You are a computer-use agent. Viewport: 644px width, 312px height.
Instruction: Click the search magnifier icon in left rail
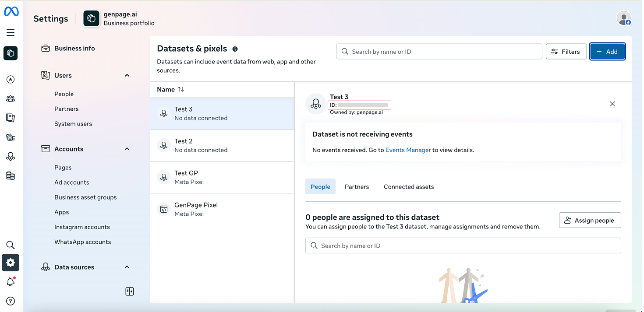[x=11, y=245]
